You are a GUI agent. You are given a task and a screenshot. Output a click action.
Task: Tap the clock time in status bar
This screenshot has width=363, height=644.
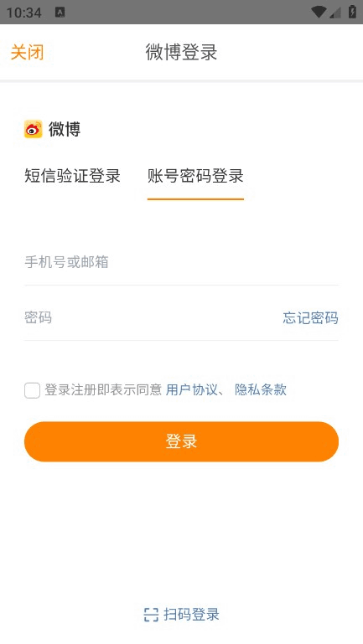coord(23,13)
